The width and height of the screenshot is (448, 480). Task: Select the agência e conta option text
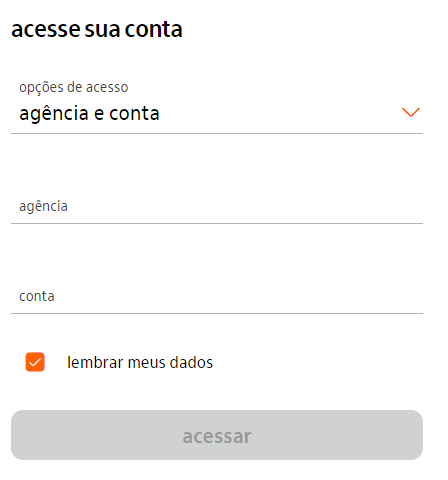click(x=89, y=114)
